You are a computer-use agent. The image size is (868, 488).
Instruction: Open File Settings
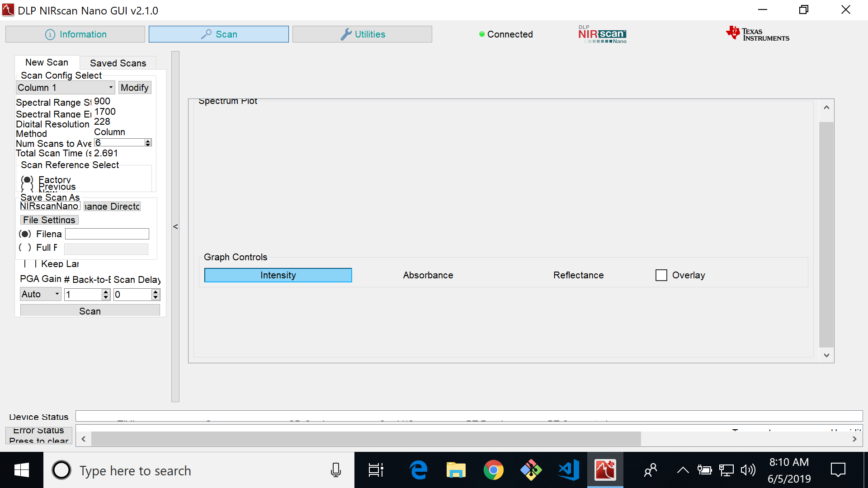tap(49, 220)
